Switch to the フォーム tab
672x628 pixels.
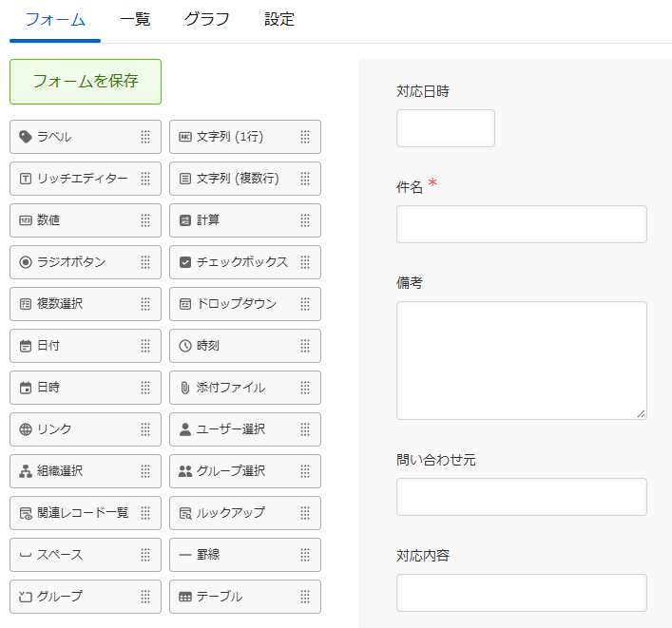point(55,20)
